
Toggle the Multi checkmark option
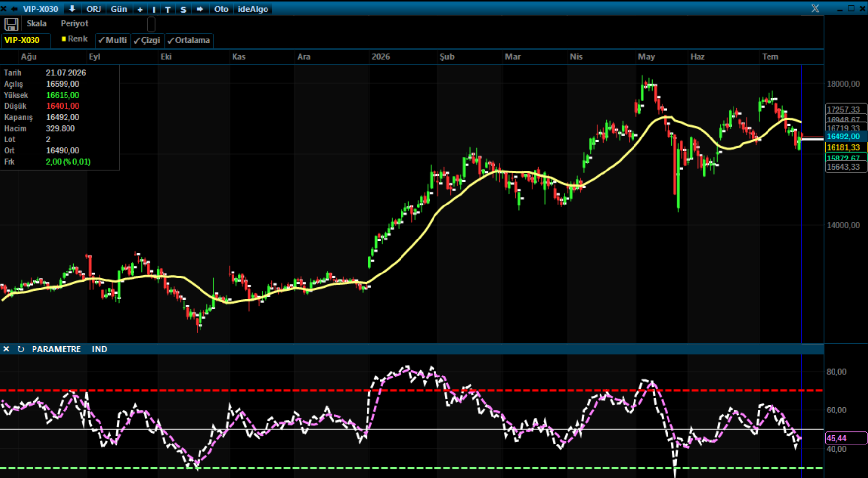point(112,40)
